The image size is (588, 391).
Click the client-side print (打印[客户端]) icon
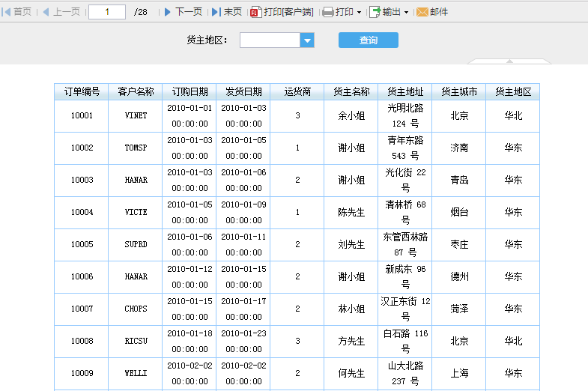click(x=255, y=12)
